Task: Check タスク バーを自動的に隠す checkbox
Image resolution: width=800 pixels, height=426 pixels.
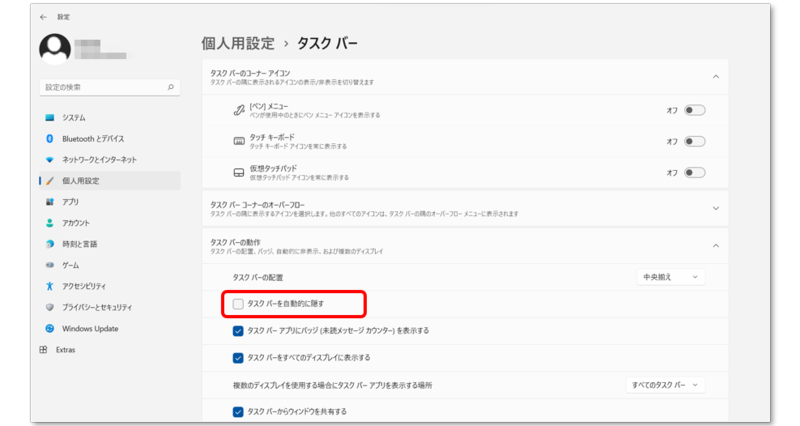Action: click(x=238, y=304)
